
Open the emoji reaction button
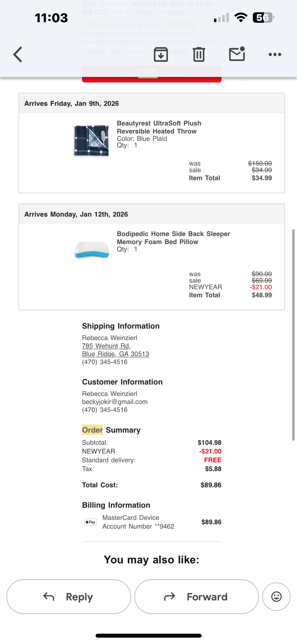click(276, 597)
